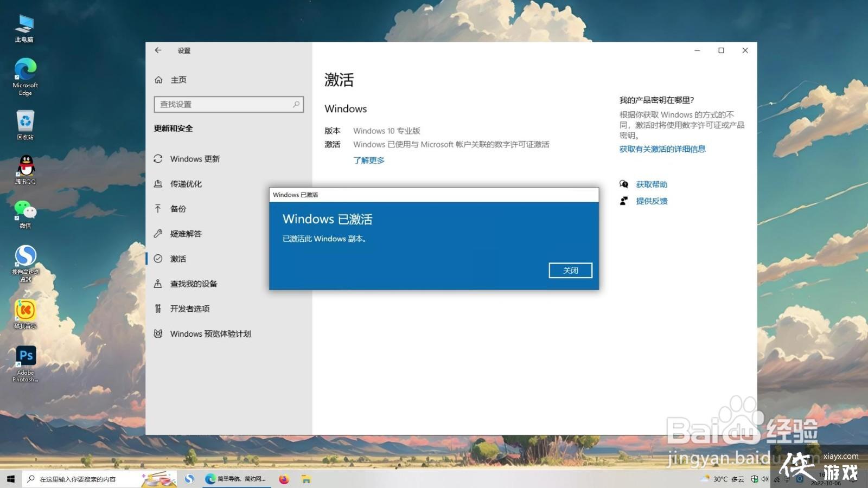The image size is (868, 488).
Task: Click the 开发者选项 tools icon
Action: click(x=158, y=309)
